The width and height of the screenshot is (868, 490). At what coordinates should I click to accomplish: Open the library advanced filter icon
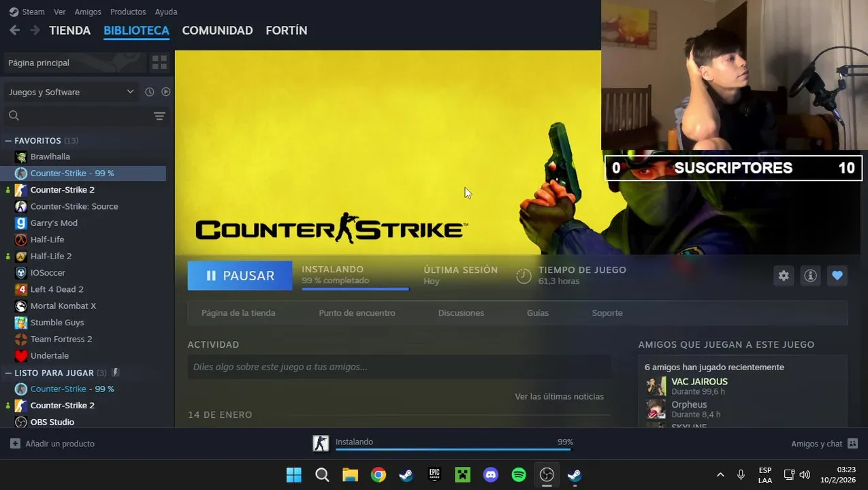click(x=159, y=116)
